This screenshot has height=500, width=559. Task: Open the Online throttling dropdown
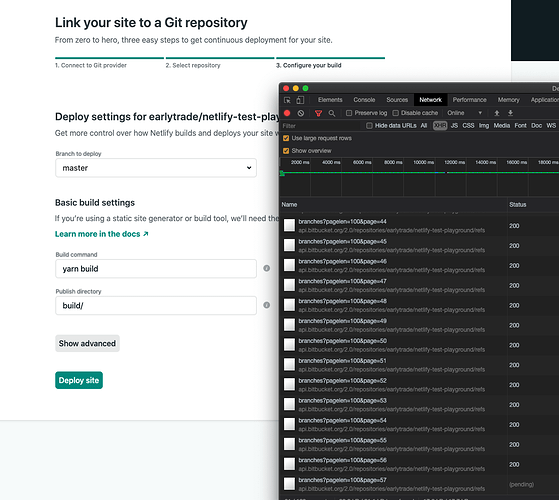coord(465,113)
